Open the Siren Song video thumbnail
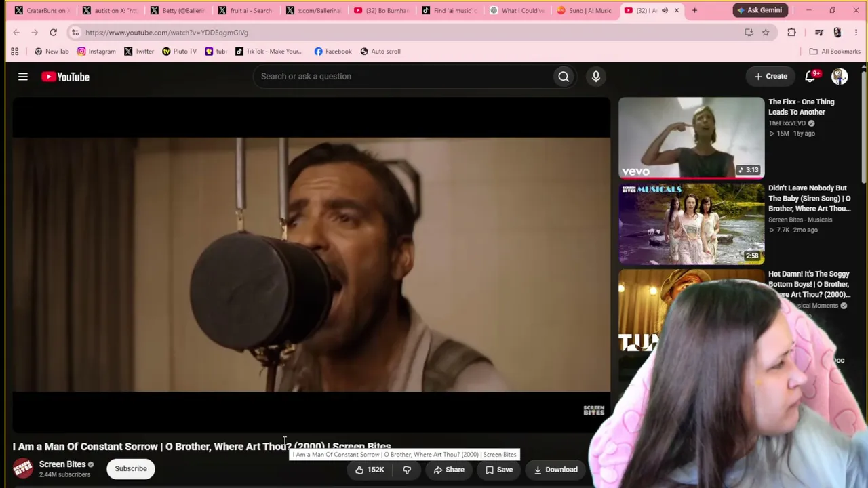This screenshot has width=868, height=488. click(691, 224)
